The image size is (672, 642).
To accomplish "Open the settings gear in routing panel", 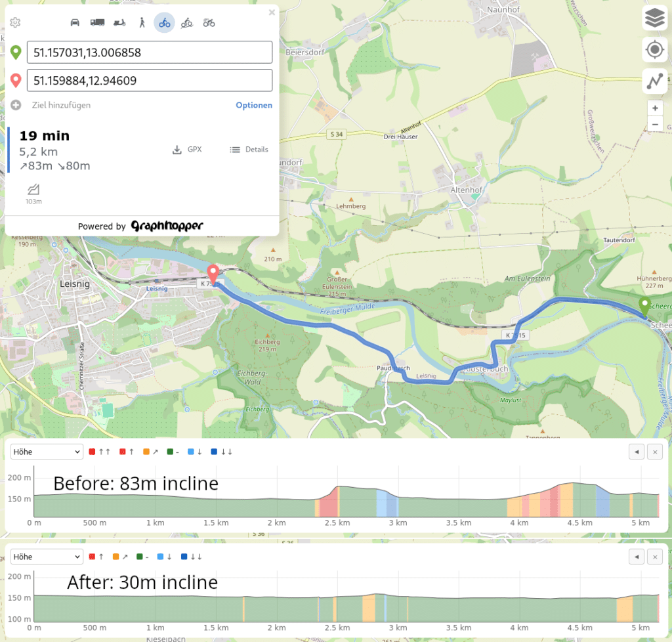I will pos(15,23).
